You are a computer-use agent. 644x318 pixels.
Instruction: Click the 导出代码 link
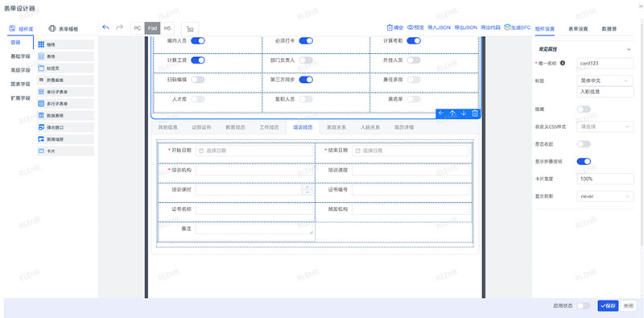coord(490,27)
